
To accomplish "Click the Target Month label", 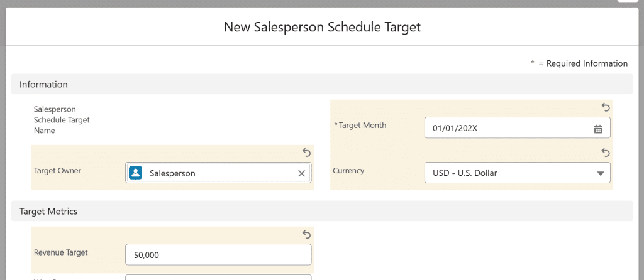I will click(x=362, y=126).
